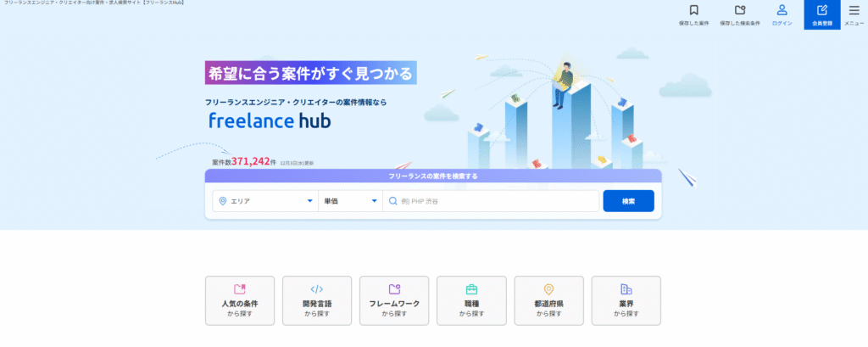Expand the 単価 price dropdown
Image resolution: width=868 pixels, height=347 pixels.
point(349,201)
